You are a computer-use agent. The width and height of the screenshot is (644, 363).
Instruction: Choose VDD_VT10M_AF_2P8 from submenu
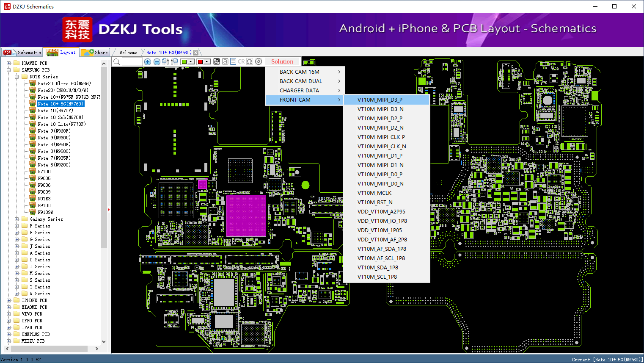tap(387, 240)
